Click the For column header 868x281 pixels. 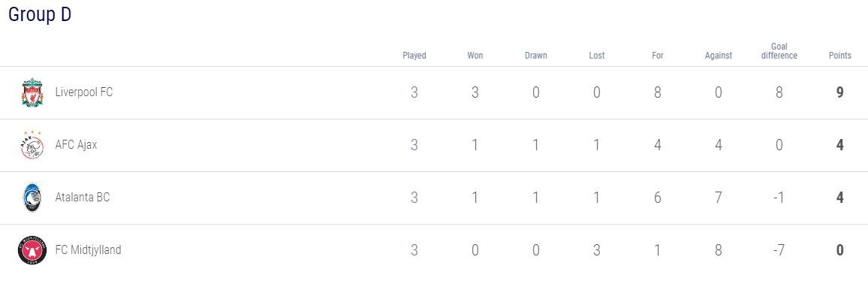coord(658,56)
